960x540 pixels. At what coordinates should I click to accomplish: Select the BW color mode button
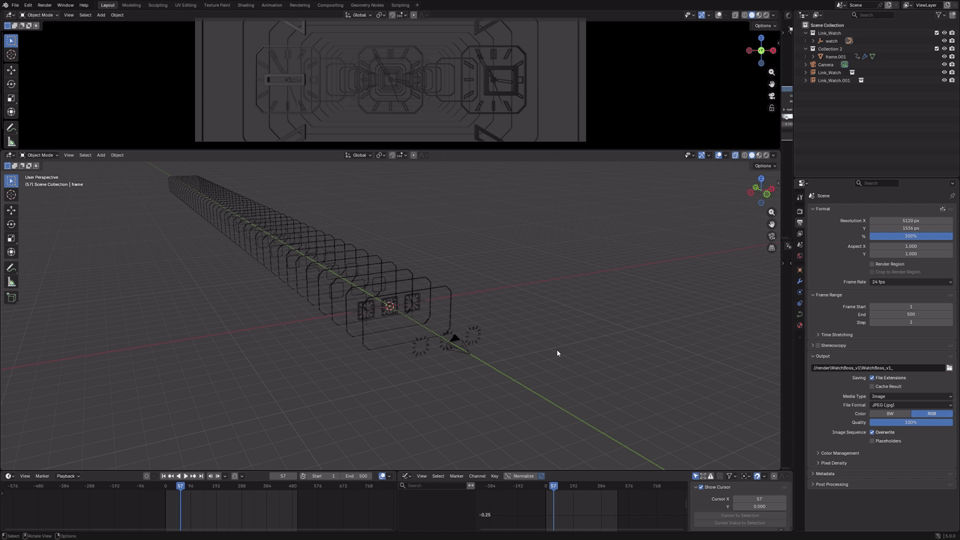[x=890, y=413]
